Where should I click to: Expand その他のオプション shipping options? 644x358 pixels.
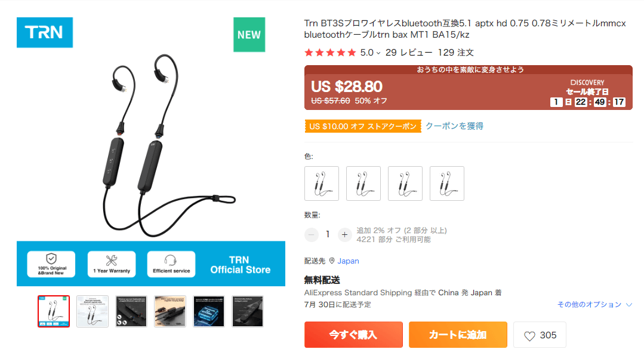click(x=594, y=304)
